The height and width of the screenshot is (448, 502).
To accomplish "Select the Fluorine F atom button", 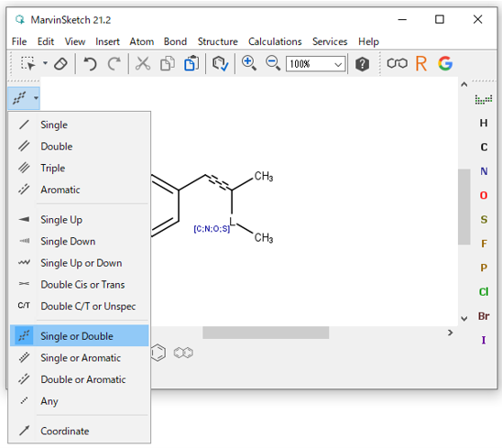I will click(x=484, y=244).
